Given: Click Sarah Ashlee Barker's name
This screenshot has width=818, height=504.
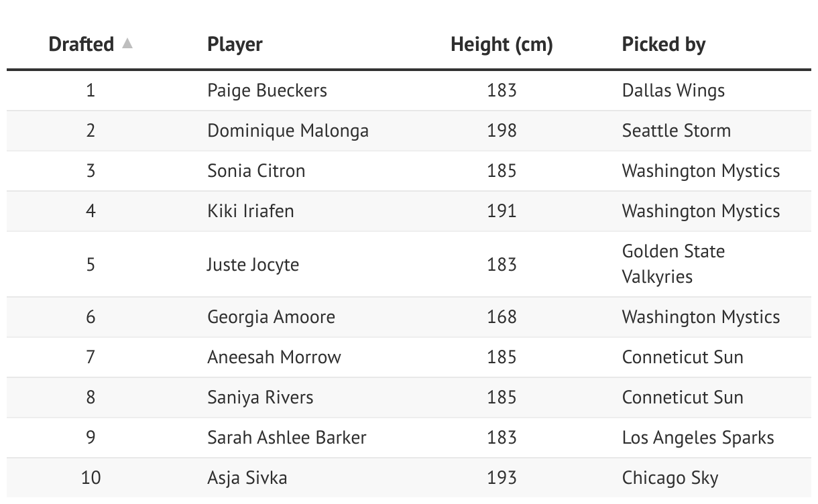Looking at the screenshot, I should [286, 438].
